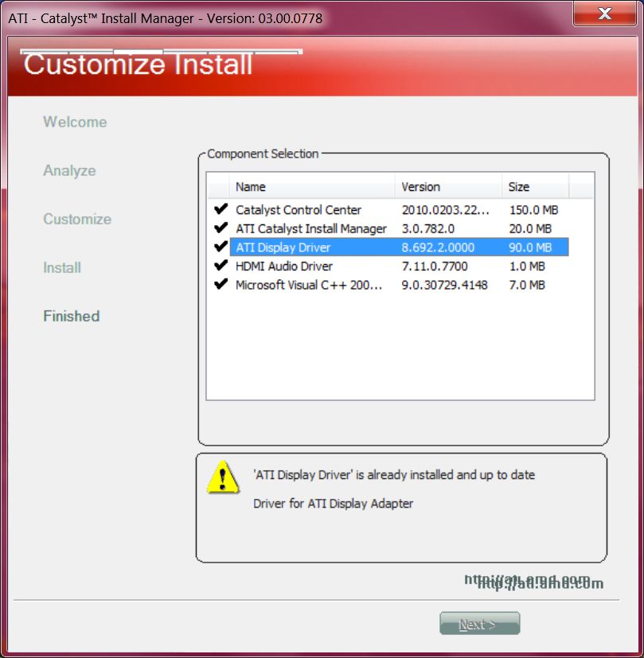Image resolution: width=644 pixels, height=658 pixels.
Task: Click version 3.0.782.0 cell
Action: (x=427, y=228)
